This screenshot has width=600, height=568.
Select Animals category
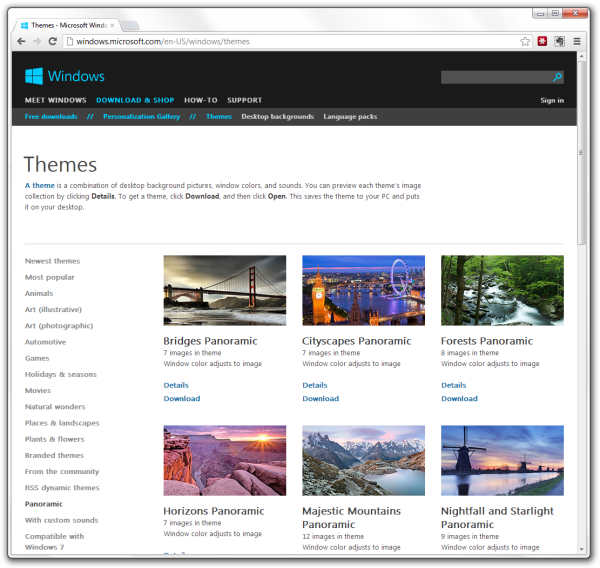tap(39, 293)
